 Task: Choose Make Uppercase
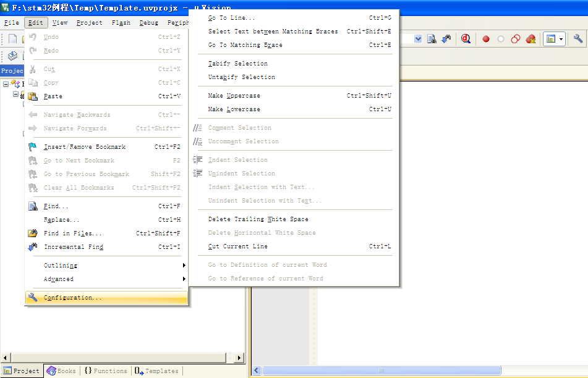tap(295, 96)
